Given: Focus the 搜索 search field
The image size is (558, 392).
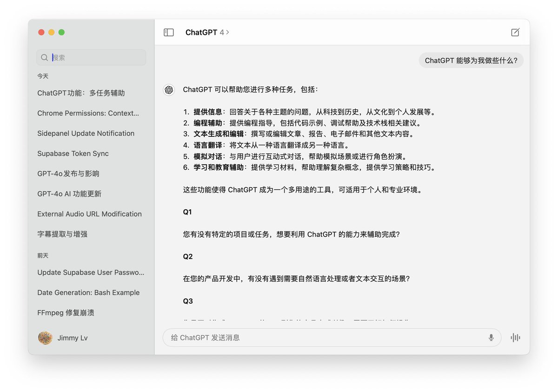Looking at the screenshot, I should click(91, 58).
